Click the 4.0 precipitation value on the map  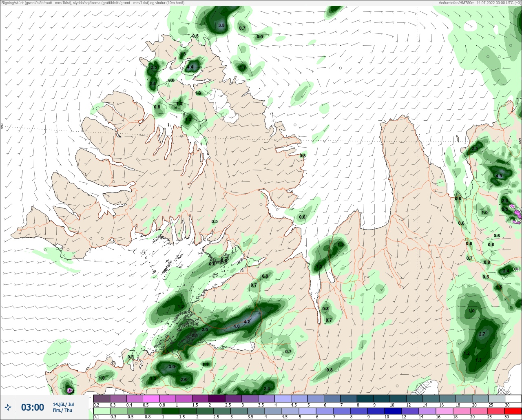(x=237, y=327)
